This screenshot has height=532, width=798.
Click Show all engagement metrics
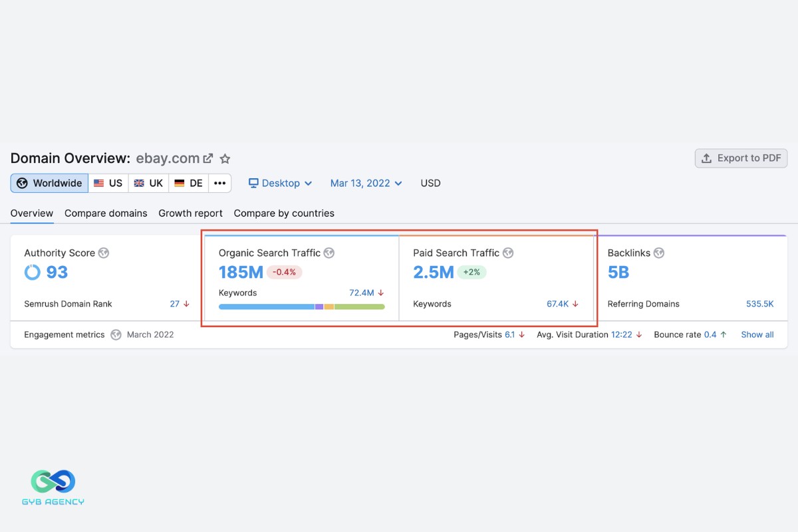click(x=757, y=334)
